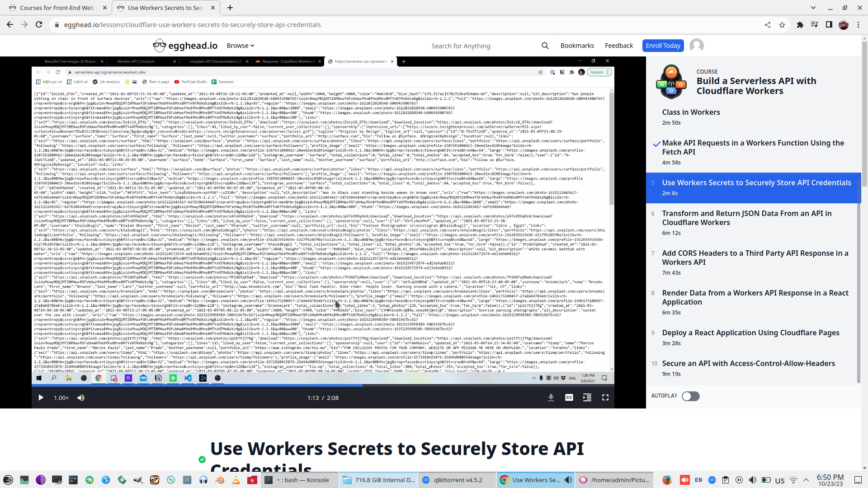Click the Enroll Today button
This screenshot has width=868, height=488.
click(x=662, y=46)
